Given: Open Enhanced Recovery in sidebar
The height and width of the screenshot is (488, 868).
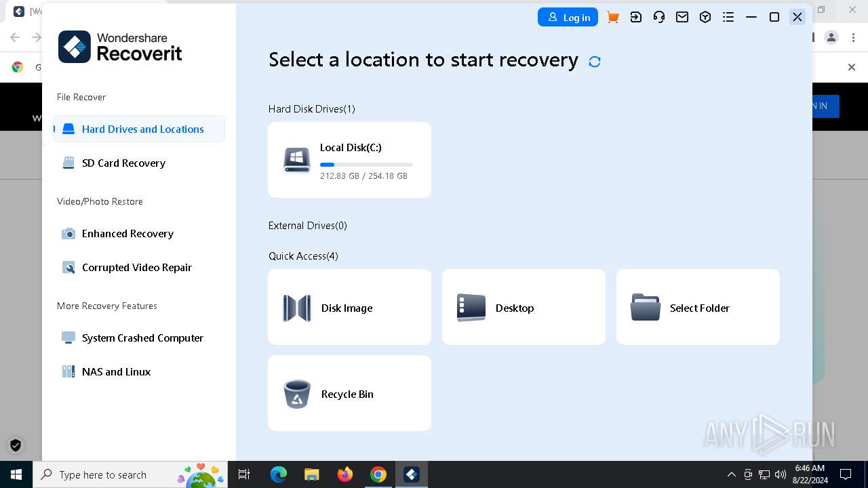Looking at the screenshot, I should [x=139, y=233].
